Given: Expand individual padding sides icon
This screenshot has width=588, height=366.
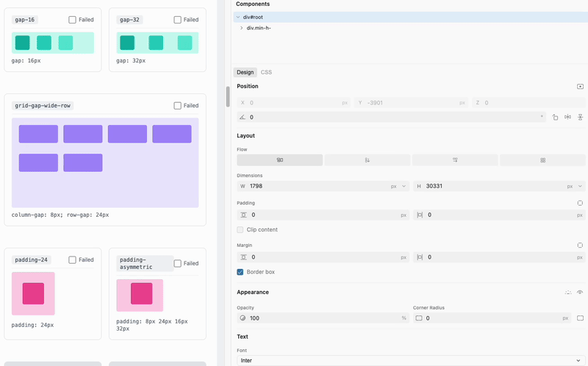Looking at the screenshot, I should (x=580, y=203).
